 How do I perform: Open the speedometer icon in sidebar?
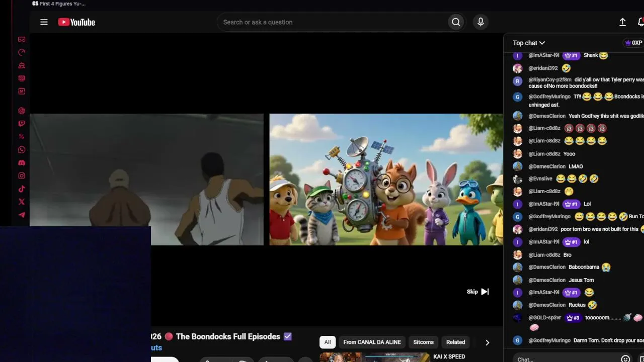[x=22, y=52]
